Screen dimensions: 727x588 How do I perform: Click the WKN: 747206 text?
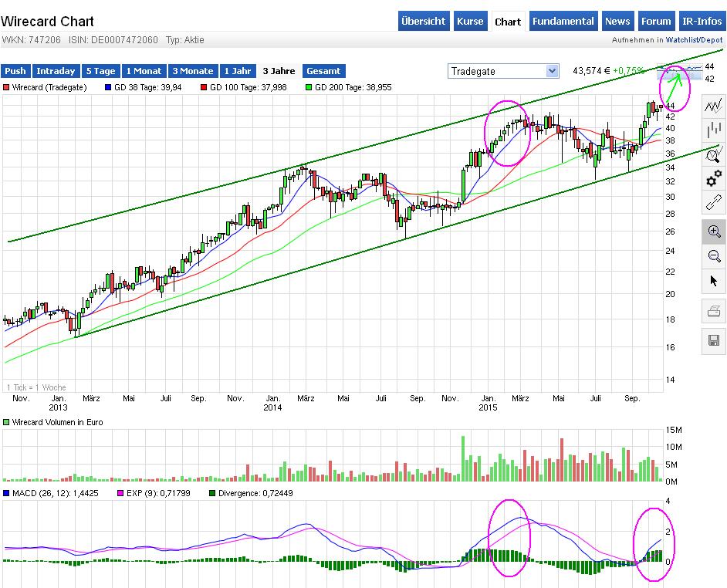pos(31,40)
